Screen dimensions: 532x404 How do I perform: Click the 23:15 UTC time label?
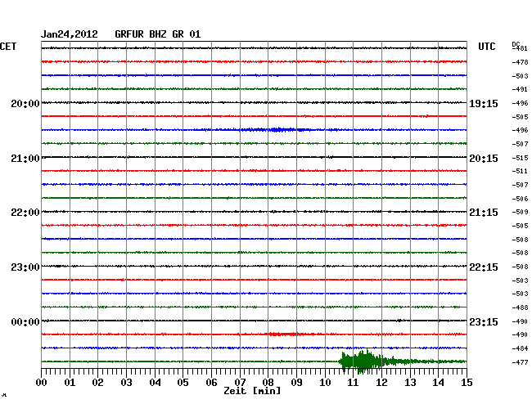484,321
